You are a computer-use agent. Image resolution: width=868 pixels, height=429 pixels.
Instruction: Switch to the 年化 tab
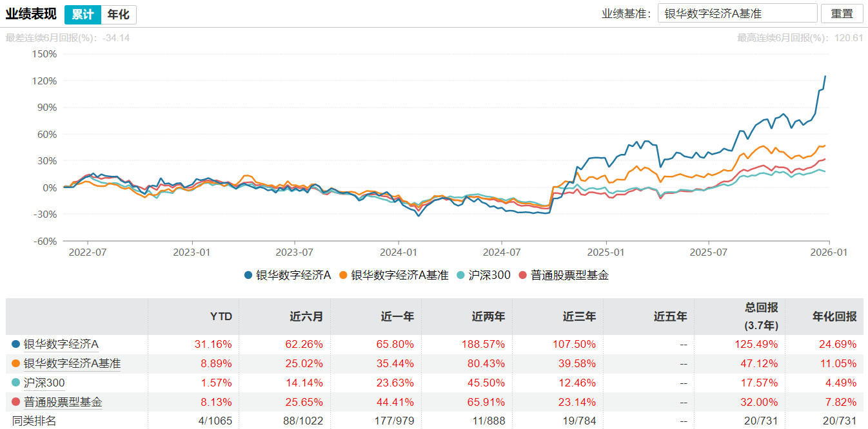tap(118, 14)
